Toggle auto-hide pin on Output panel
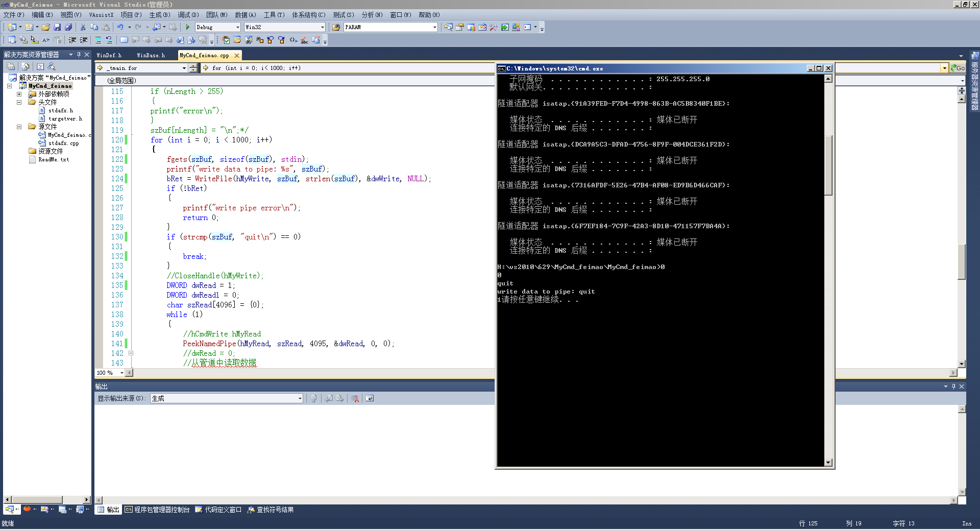Screen dimensions: 980x531 pos(953,387)
